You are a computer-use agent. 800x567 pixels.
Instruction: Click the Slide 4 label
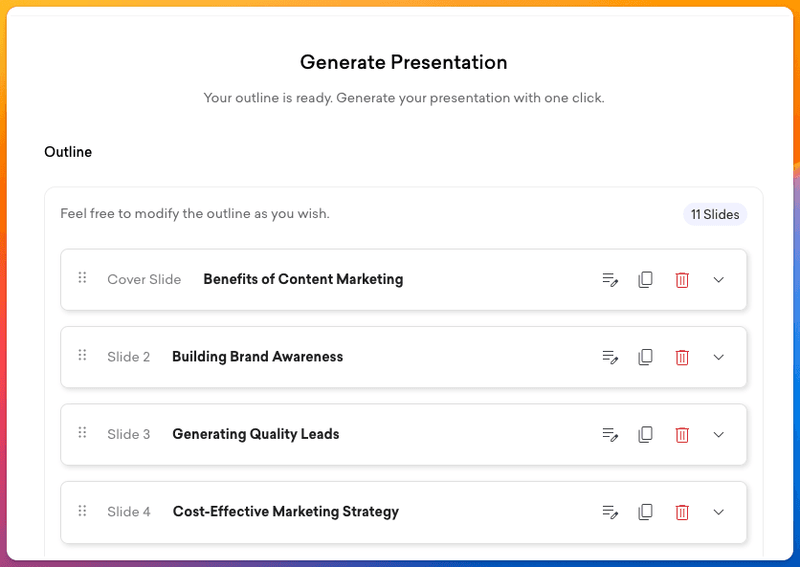click(129, 512)
